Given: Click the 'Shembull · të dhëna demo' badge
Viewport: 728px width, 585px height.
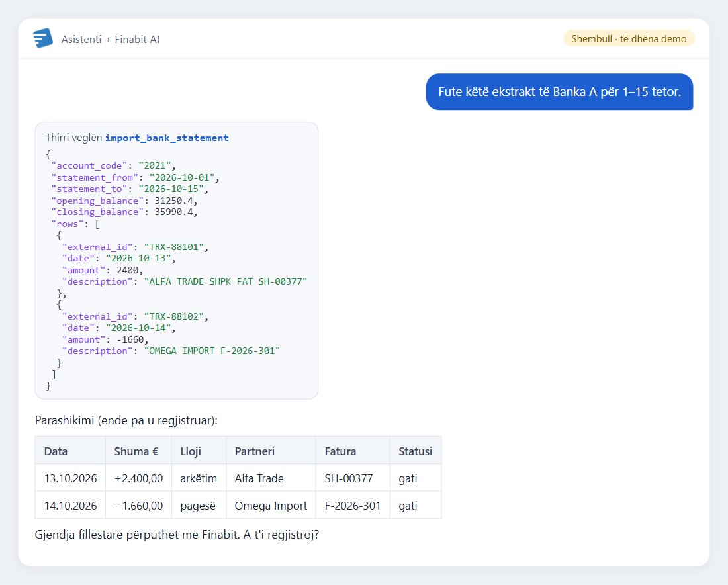Looking at the screenshot, I should [x=629, y=38].
